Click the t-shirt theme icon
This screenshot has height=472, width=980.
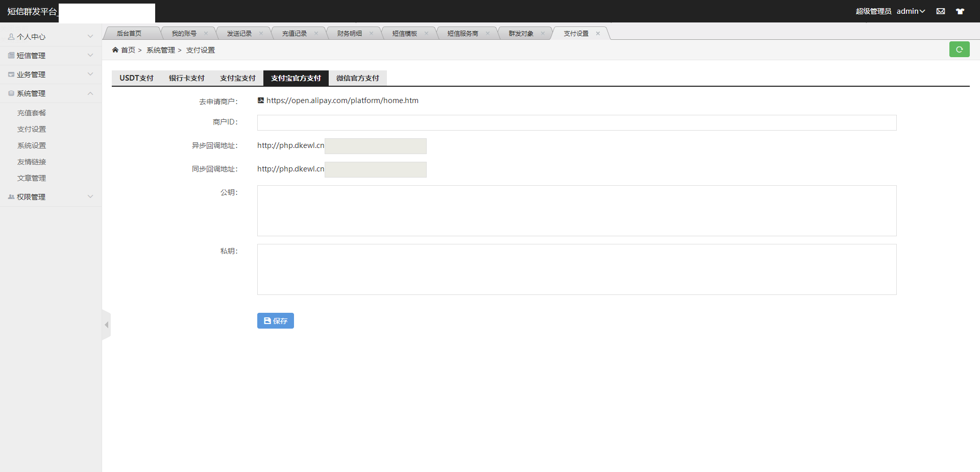click(960, 11)
